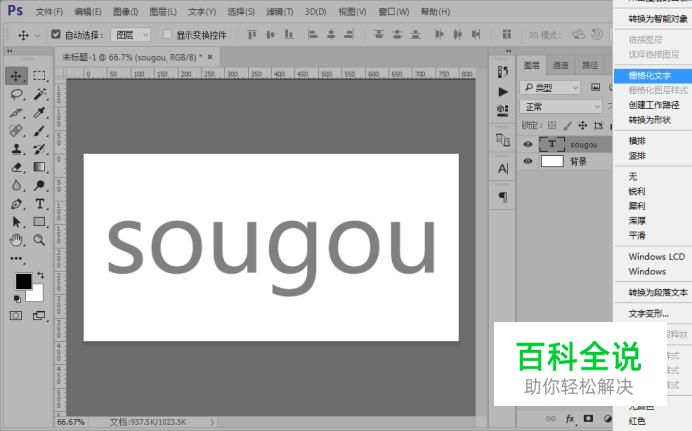This screenshot has height=431, width=692.
Task: Select the Blur tool
Action: coord(16,185)
